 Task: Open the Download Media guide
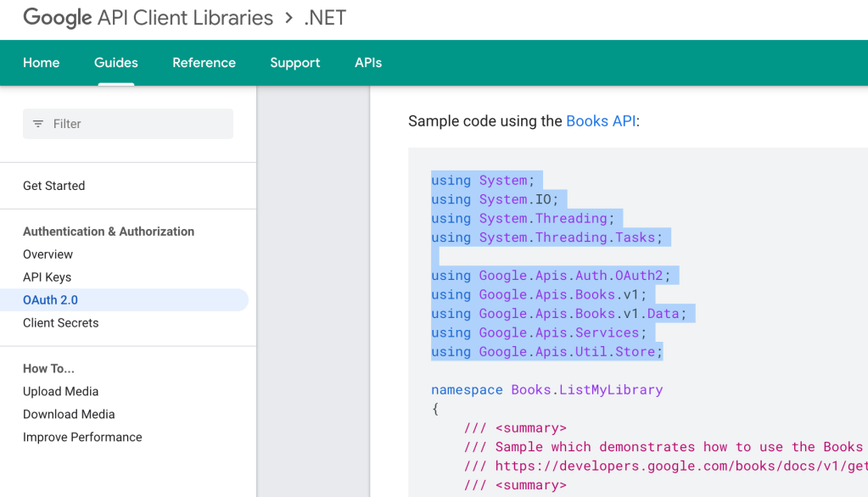(x=69, y=415)
